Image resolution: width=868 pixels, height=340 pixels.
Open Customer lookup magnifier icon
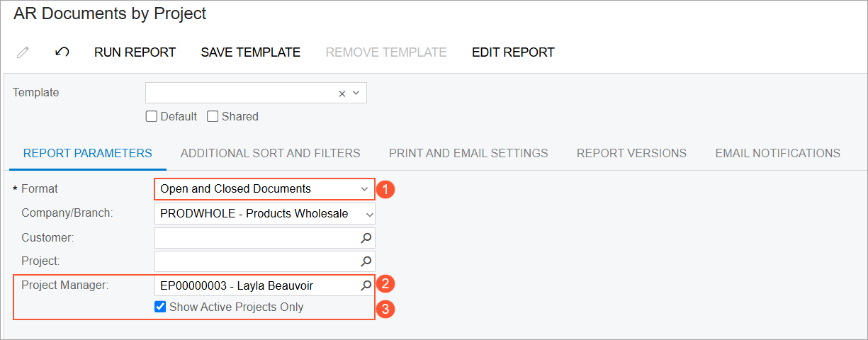click(x=366, y=238)
